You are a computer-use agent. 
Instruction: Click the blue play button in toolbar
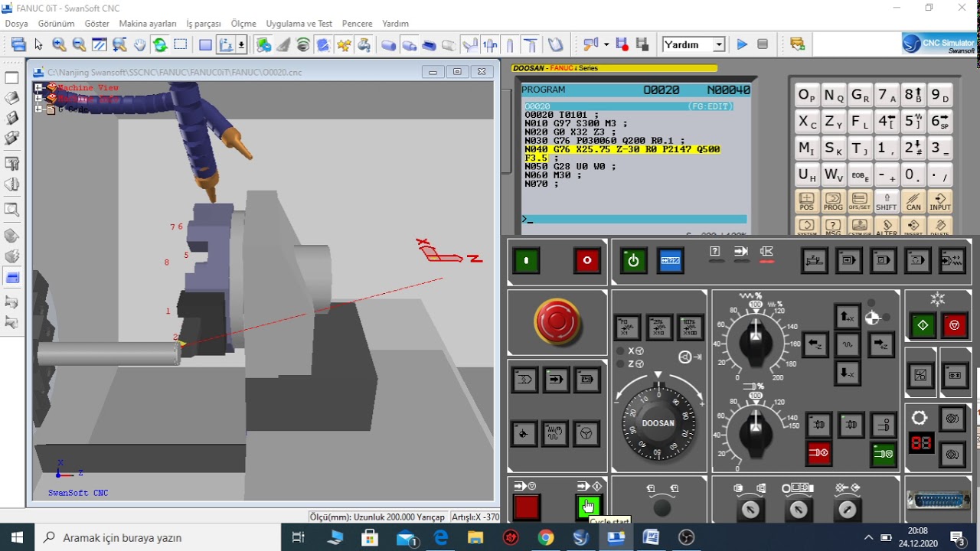(742, 45)
